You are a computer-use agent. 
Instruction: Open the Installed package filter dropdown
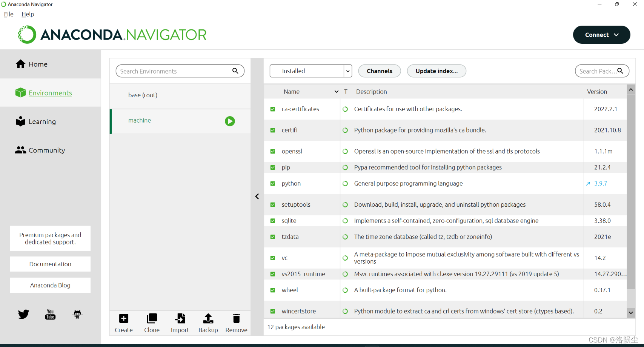(311, 71)
